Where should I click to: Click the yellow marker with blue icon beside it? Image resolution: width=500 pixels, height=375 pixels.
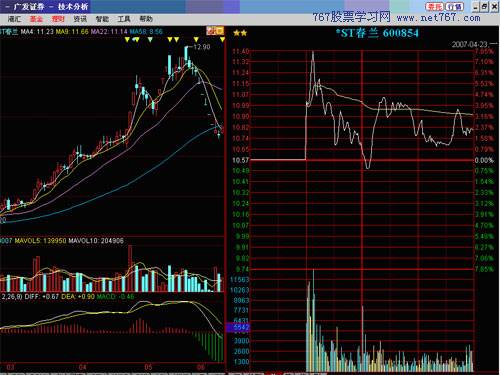tap(136, 40)
